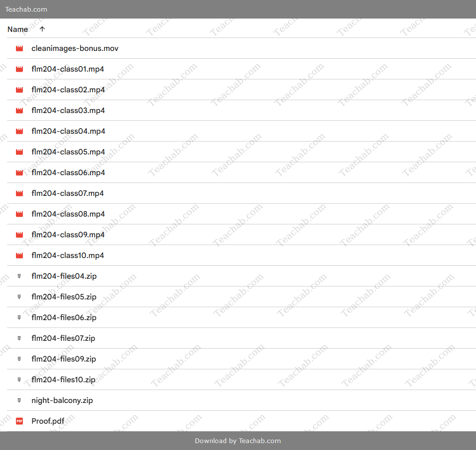Open flm204-class06.mp4 from the list
The image size is (476, 450).
click(68, 173)
